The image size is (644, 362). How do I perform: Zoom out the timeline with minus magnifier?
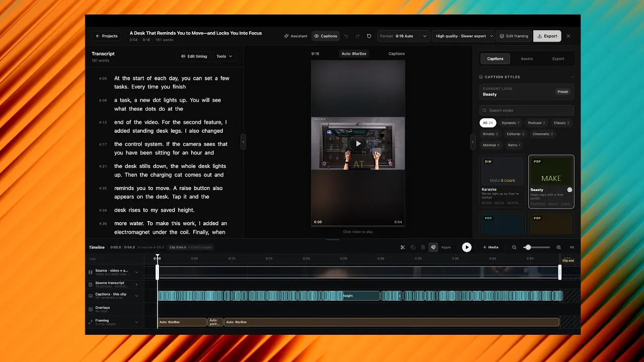point(514,247)
